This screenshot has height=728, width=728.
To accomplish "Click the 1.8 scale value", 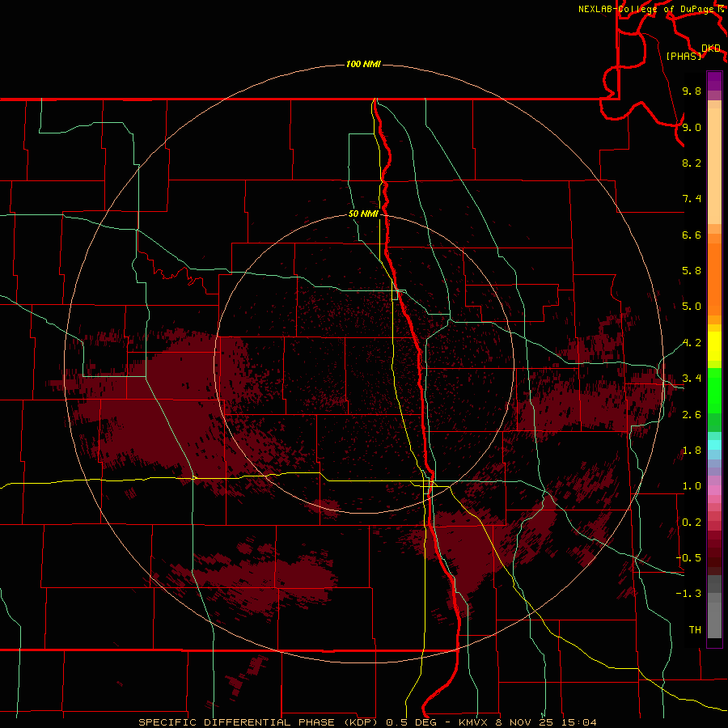I will [x=692, y=451].
